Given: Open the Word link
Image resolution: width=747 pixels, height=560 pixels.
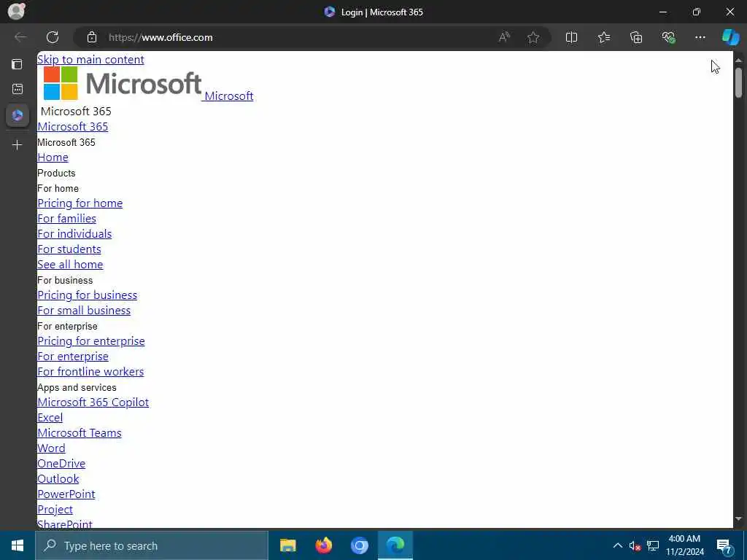Looking at the screenshot, I should pyautogui.click(x=51, y=448).
